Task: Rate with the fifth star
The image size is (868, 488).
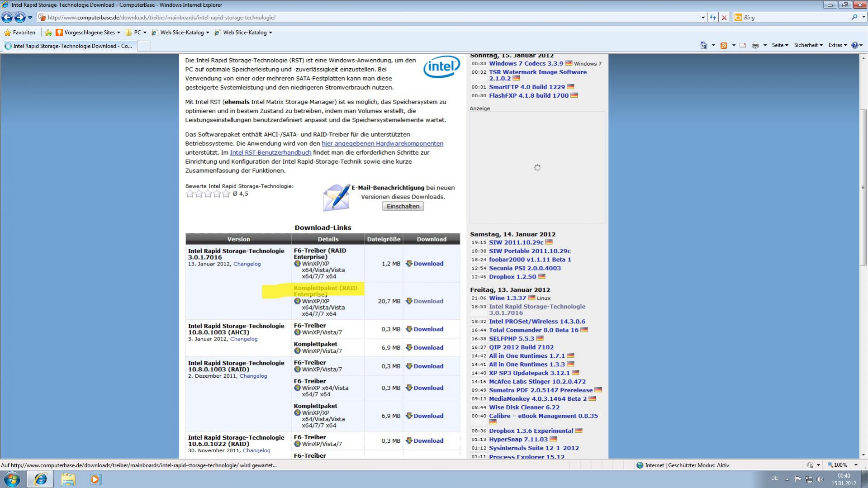Action: click(x=226, y=194)
